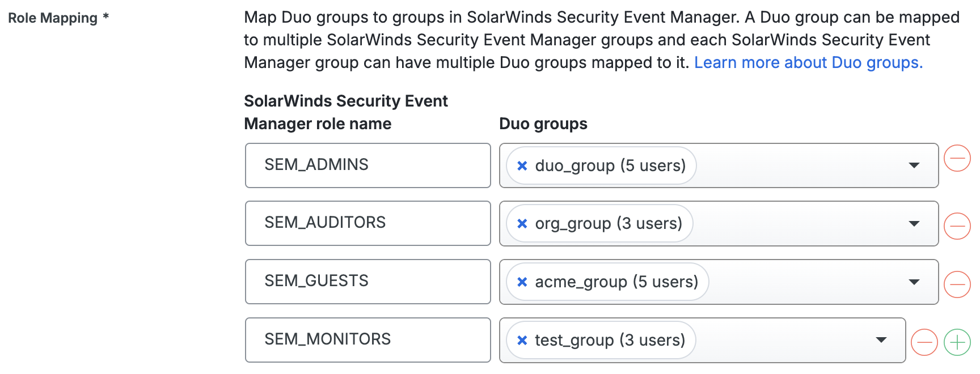The width and height of the screenshot is (980, 374).
Task: Remove test_group tag with its x icon
Action: pos(522,341)
